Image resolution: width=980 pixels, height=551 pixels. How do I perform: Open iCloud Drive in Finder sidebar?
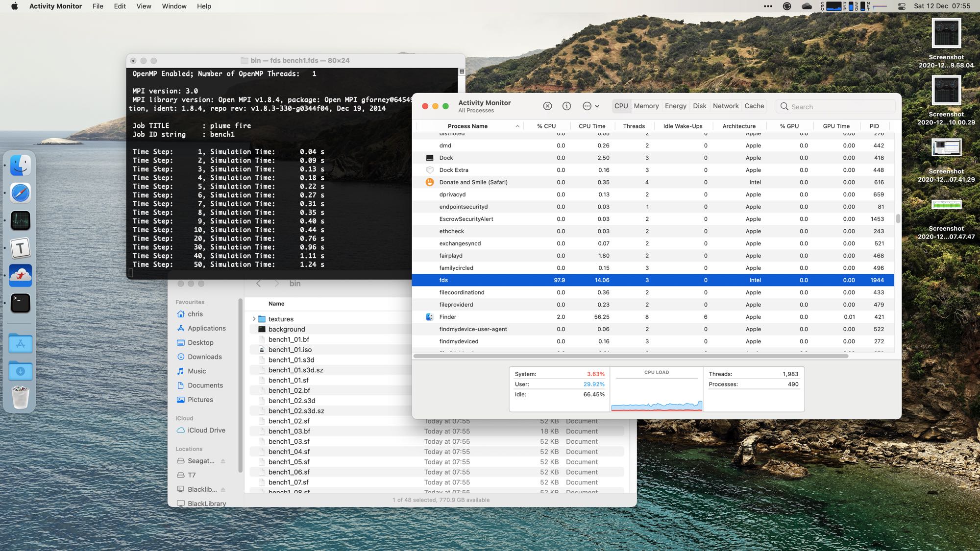coord(206,430)
